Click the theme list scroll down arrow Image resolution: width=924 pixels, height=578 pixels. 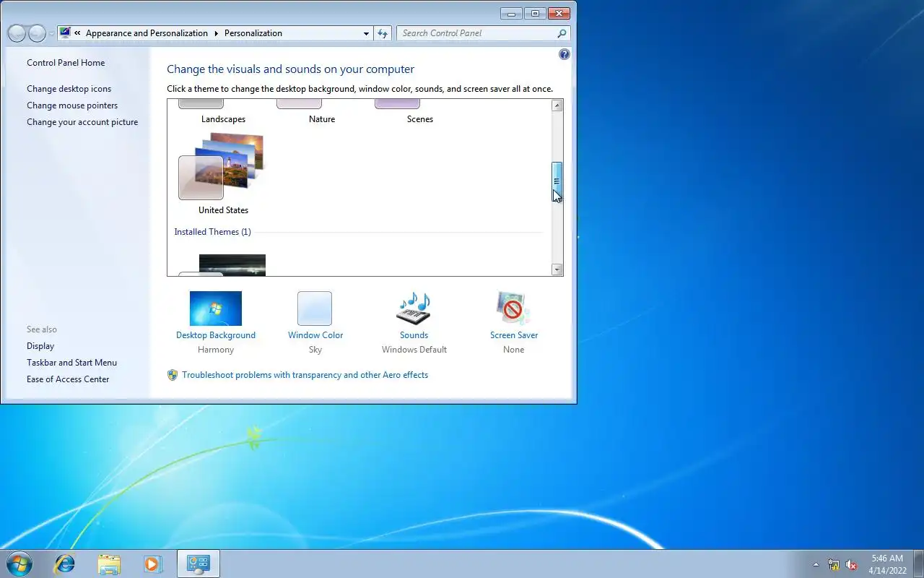pos(557,269)
